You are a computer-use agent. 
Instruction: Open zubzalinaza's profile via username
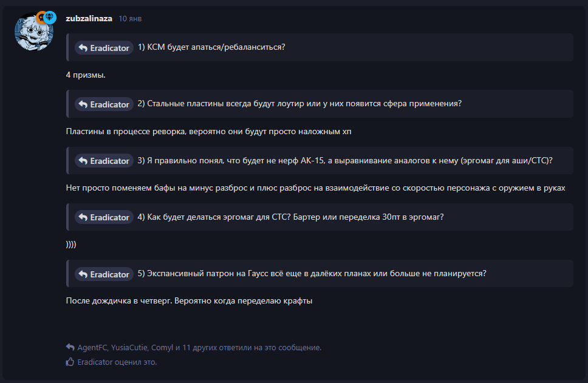pos(89,18)
